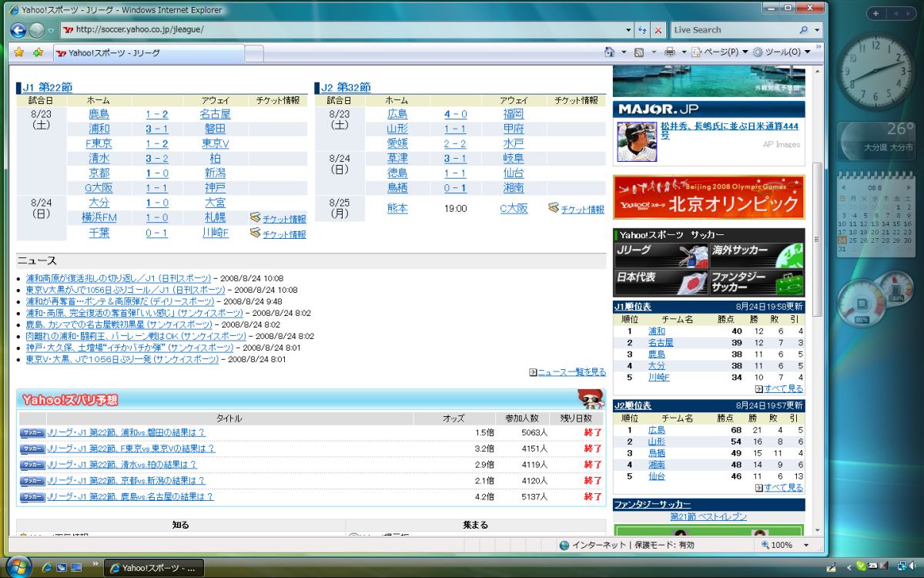Open the J2 第32節 heading link
The height and width of the screenshot is (578, 924).
tap(346, 87)
